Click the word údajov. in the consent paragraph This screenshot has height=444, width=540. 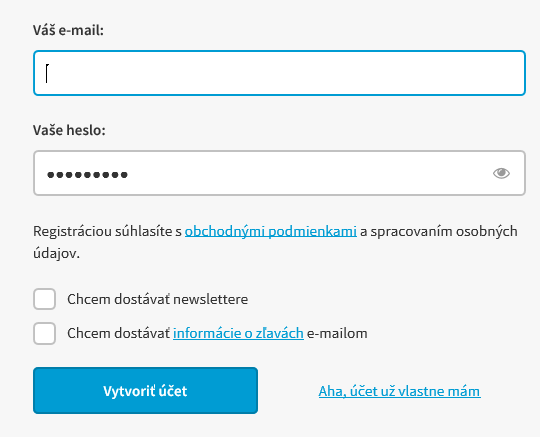56,253
